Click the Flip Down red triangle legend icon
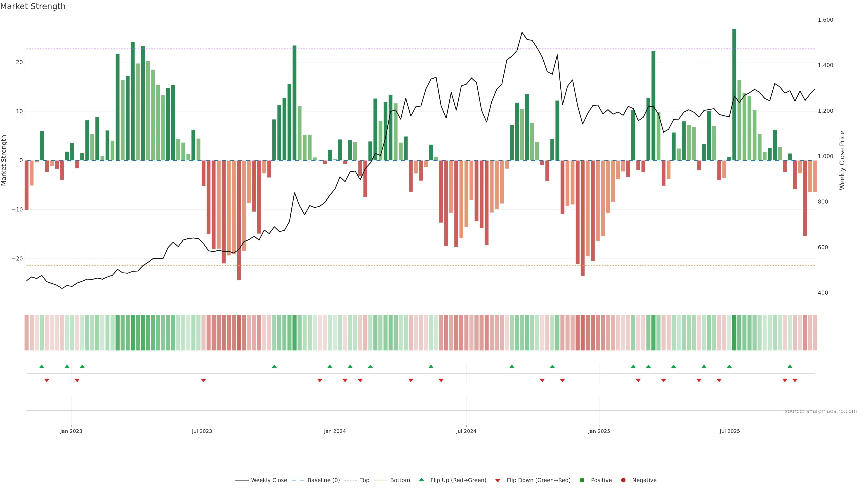Image resolution: width=868 pixels, height=488 pixels. [498, 481]
